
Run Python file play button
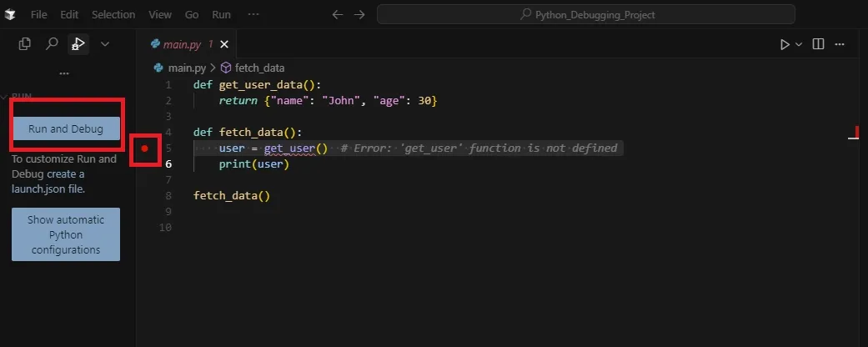785,44
